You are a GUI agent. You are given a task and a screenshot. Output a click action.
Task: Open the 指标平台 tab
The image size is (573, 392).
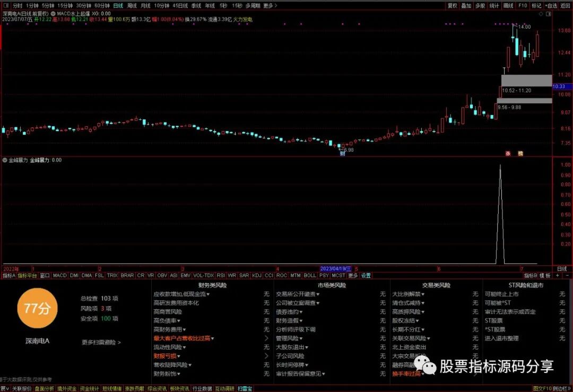[x=28, y=275]
